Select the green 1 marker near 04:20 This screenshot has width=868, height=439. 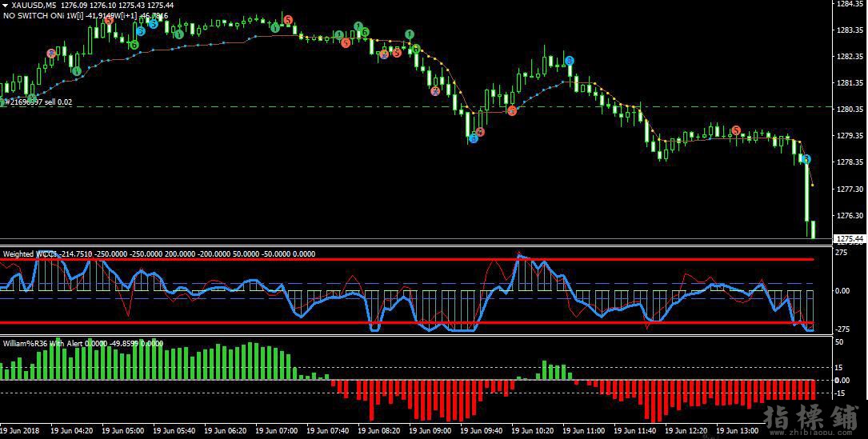pyautogui.click(x=76, y=71)
